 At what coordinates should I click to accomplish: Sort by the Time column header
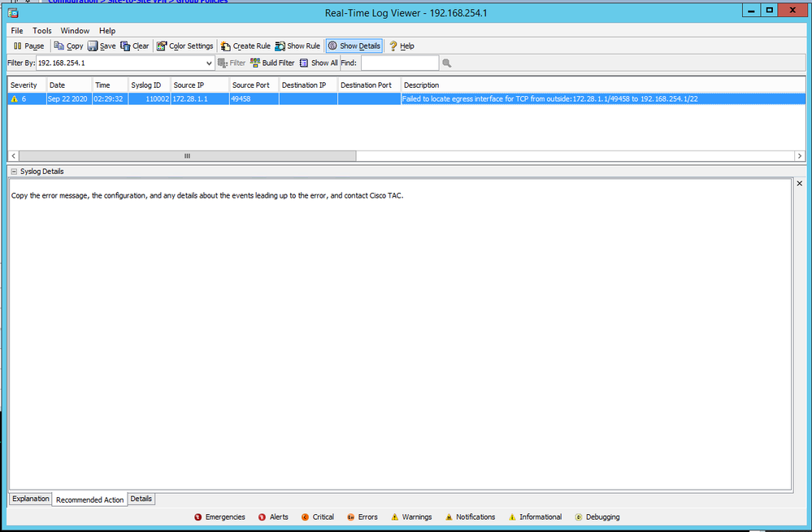coord(110,85)
